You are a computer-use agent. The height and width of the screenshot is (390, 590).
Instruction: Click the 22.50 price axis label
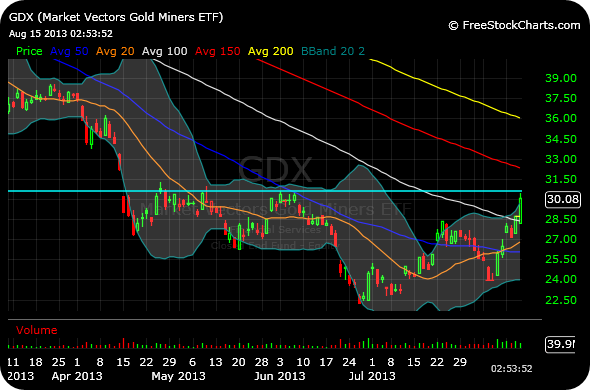click(561, 300)
